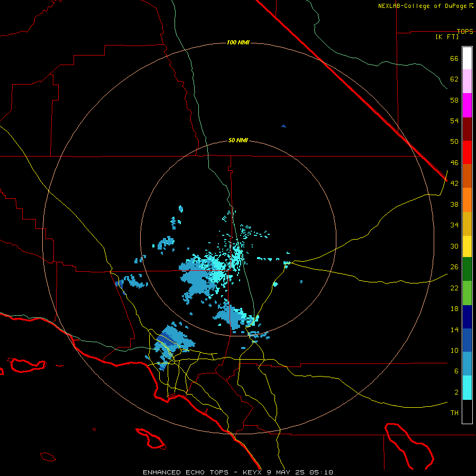
Task: Click the 34 scale value
Action: point(454,225)
